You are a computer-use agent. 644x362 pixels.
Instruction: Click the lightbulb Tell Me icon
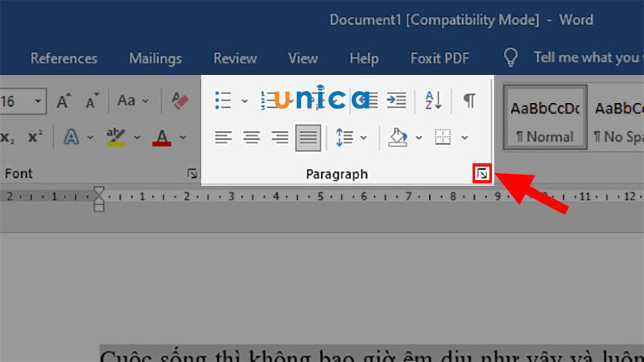click(510, 57)
